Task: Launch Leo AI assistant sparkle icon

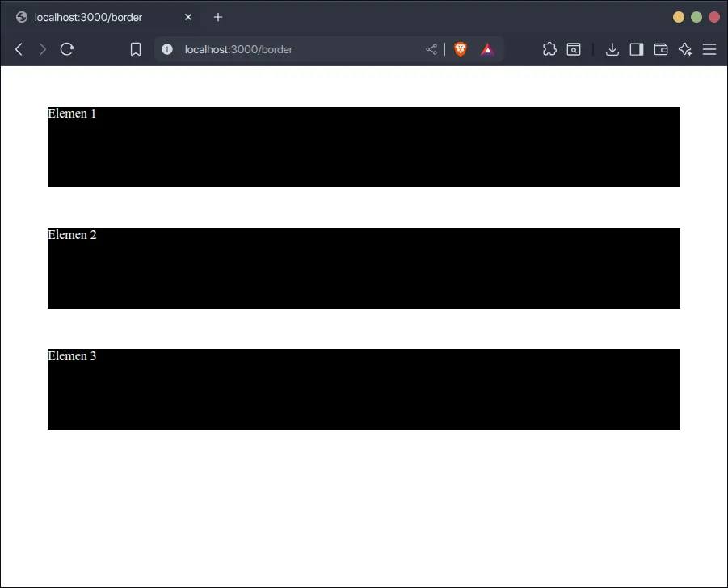Action: tap(685, 49)
